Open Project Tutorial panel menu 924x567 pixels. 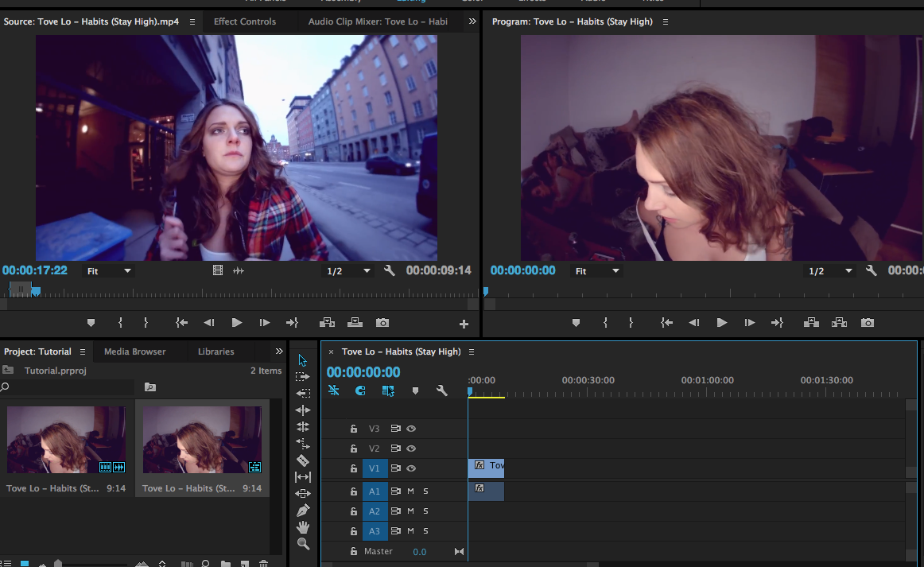(x=83, y=351)
